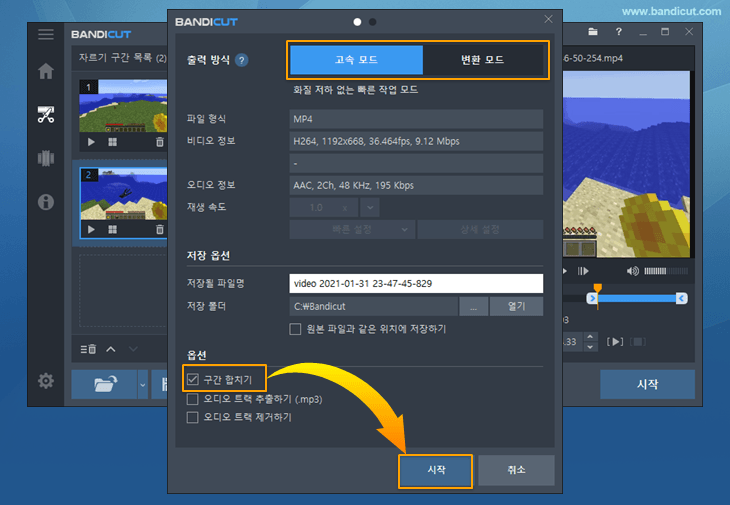730x505 pixels.
Task: Expand the open-file dropdown arrow
Action: (x=143, y=384)
